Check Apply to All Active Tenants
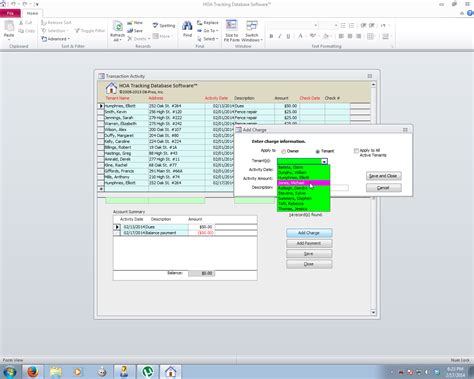Image resolution: width=474 pixels, height=379 pixels. (x=356, y=151)
